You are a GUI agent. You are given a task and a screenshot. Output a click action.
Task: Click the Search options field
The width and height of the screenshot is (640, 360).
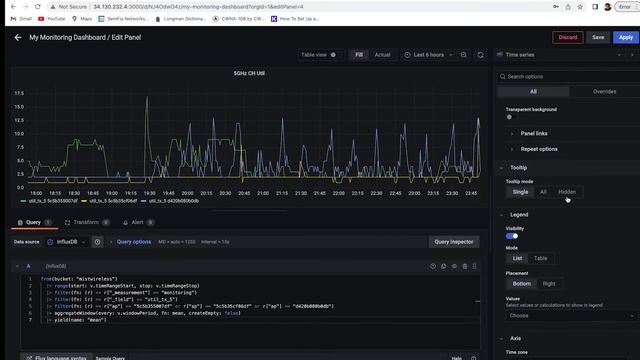[x=568, y=77]
